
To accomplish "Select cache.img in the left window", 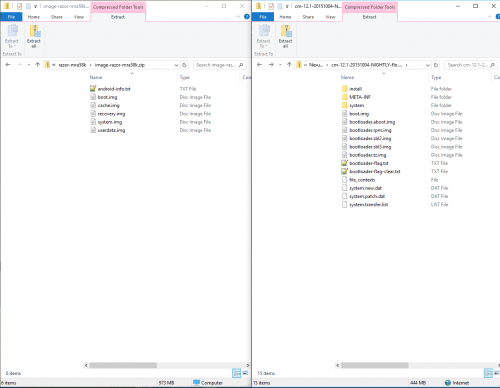I will [x=108, y=105].
